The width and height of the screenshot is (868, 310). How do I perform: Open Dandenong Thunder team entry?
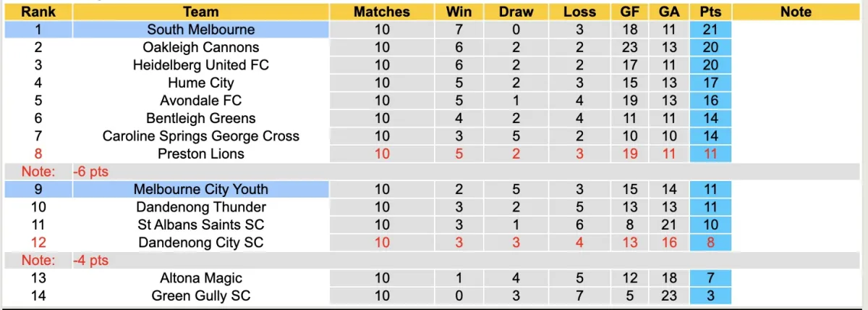point(200,207)
